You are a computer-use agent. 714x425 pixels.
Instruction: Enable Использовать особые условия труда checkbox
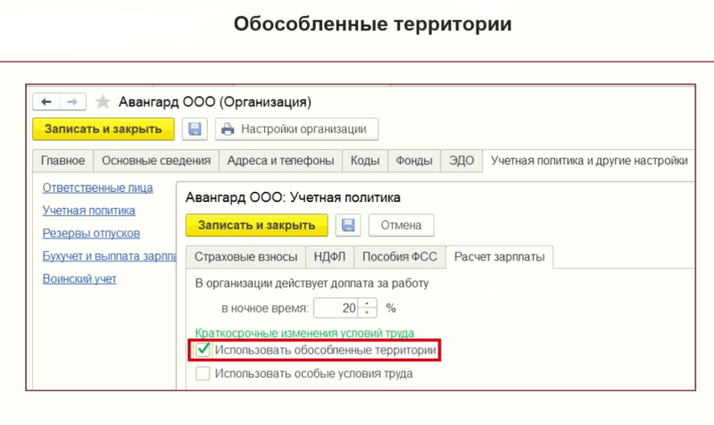click(x=203, y=373)
